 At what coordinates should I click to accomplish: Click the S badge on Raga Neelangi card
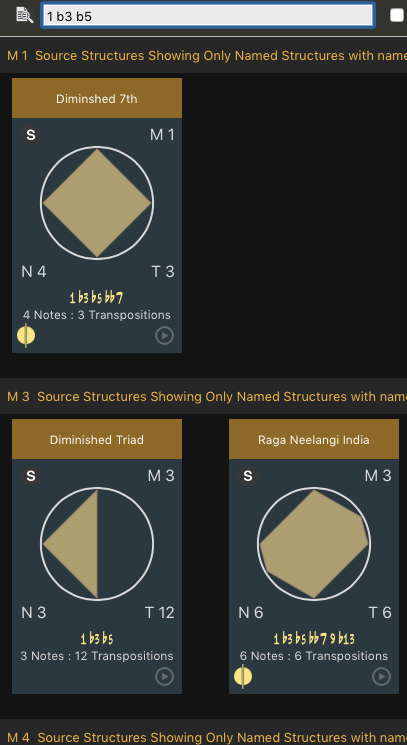point(248,476)
